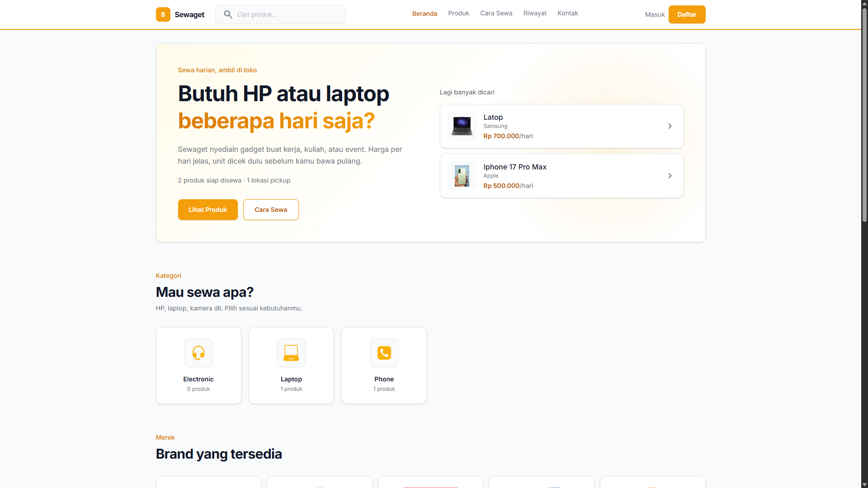
Task: Click the 'Brand yang tersedia' heading
Action: point(219,454)
